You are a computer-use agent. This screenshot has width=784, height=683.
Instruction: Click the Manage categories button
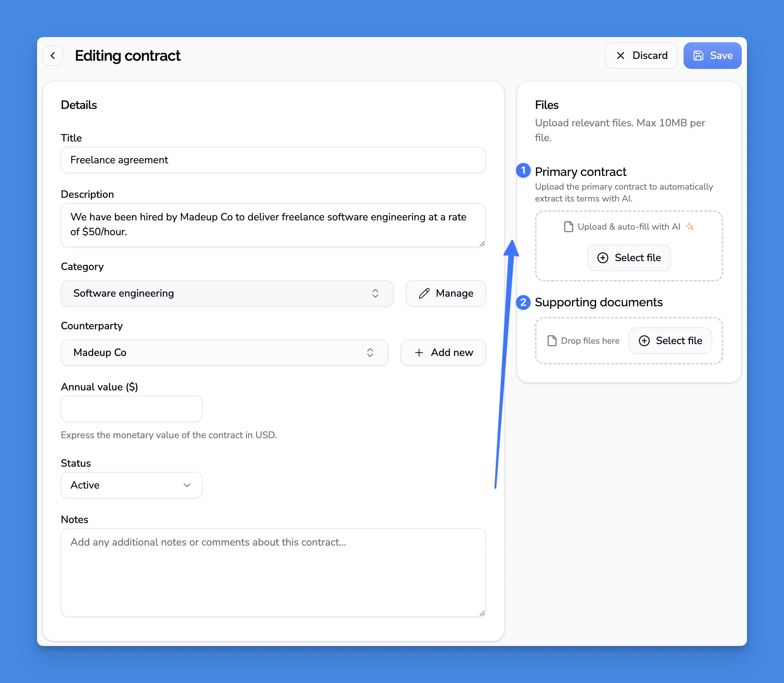pos(445,293)
